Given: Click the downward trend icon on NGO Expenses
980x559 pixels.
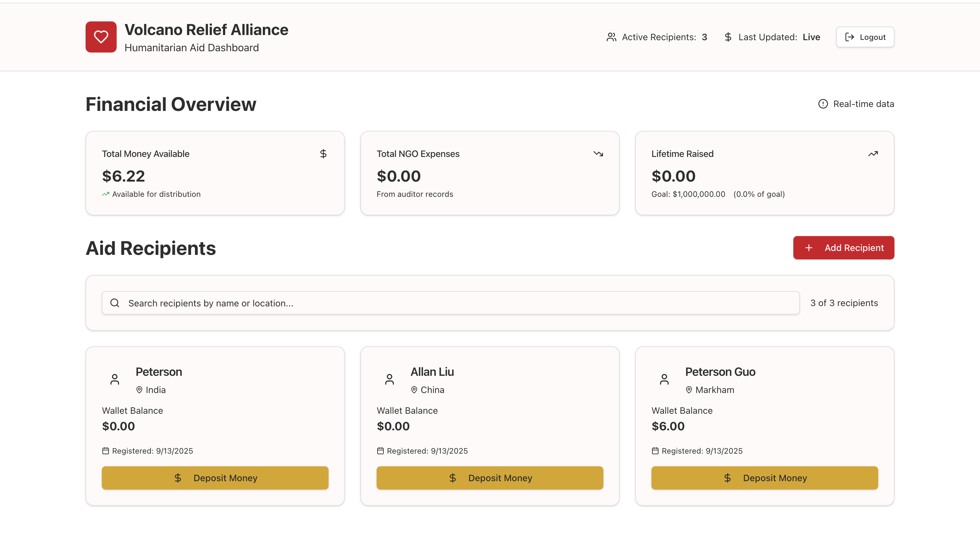Looking at the screenshot, I should click(598, 154).
